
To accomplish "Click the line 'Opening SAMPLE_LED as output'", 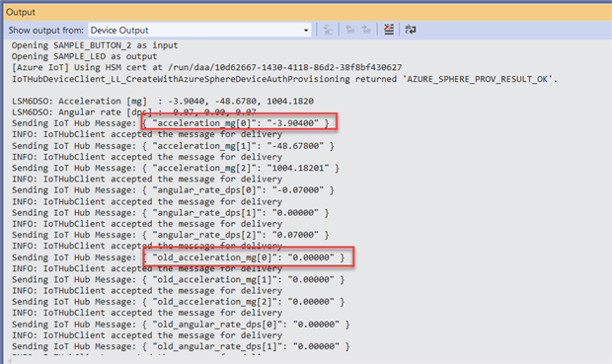I will click(84, 56).
